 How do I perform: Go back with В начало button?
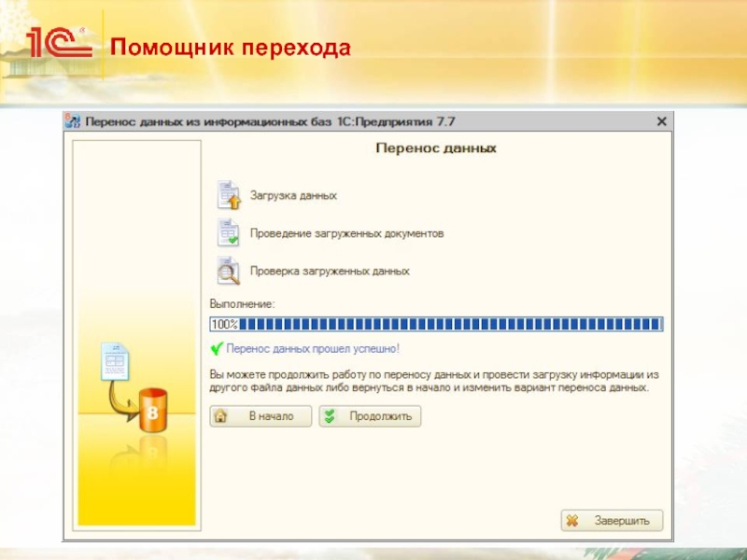(261, 416)
